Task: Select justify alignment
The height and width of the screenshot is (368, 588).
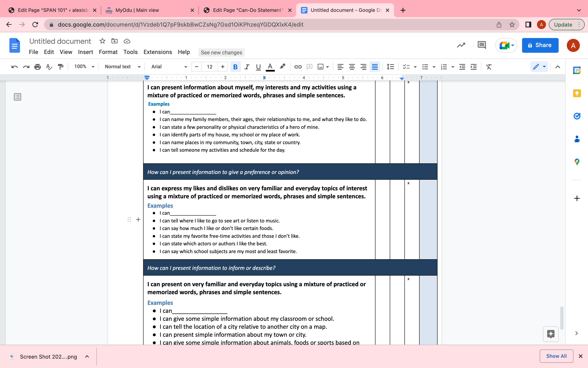Action: point(375,67)
